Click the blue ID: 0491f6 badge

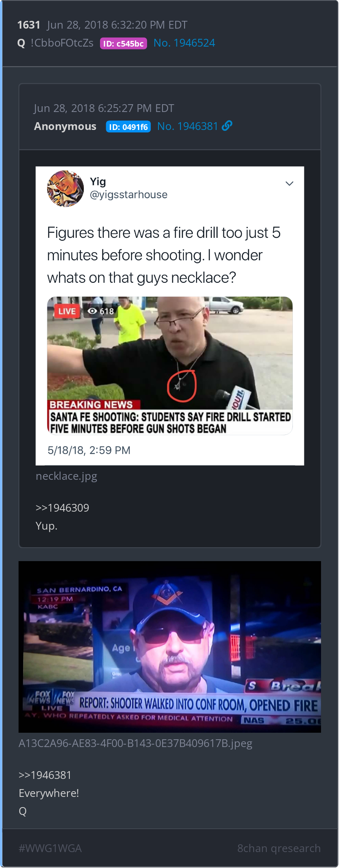coord(128,127)
